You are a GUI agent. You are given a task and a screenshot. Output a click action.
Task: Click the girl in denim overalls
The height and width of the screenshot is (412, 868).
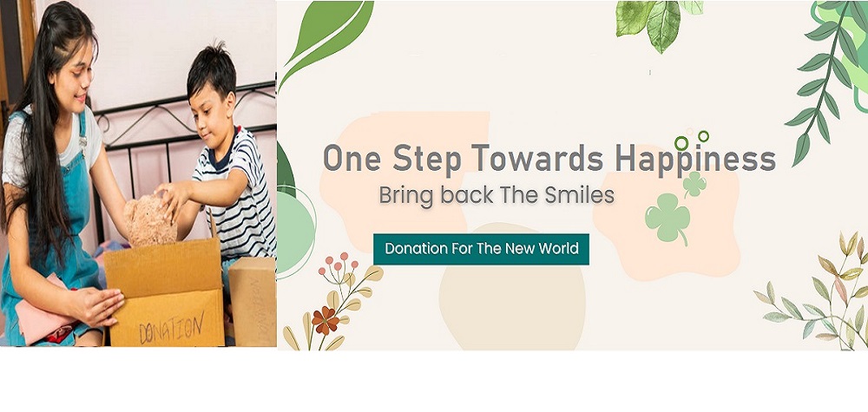(x=56, y=177)
